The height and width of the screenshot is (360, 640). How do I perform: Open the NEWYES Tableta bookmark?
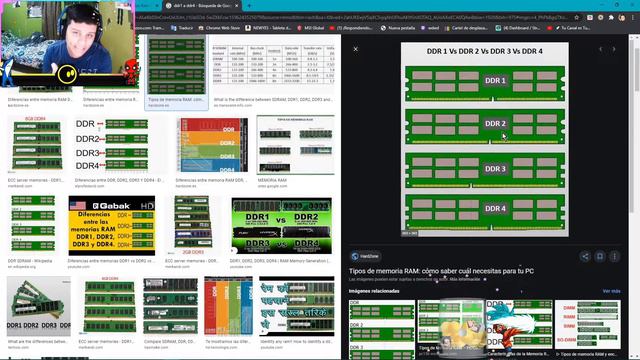pyautogui.click(x=268, y=28)
